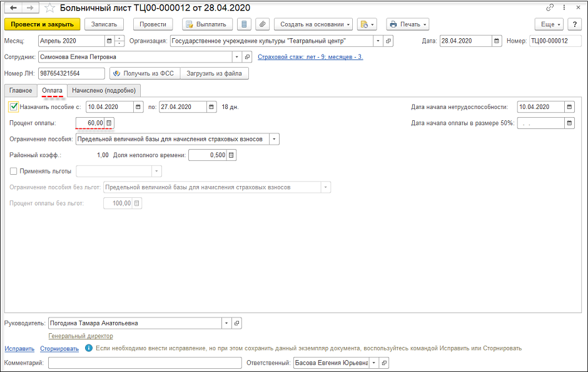Image resolution: width=588 pixels, height=372 pixels.
Task: Open calendar for Дата начала нетрудоспособности
Action: click(569, 107)
